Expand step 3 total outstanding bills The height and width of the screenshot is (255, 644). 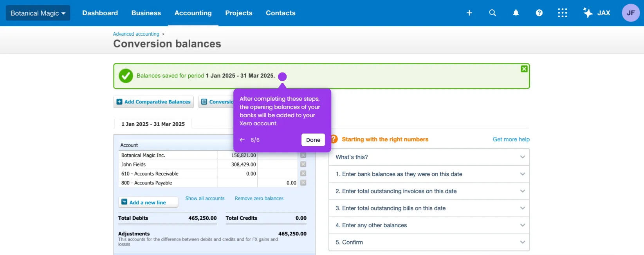tap(429, 208)
